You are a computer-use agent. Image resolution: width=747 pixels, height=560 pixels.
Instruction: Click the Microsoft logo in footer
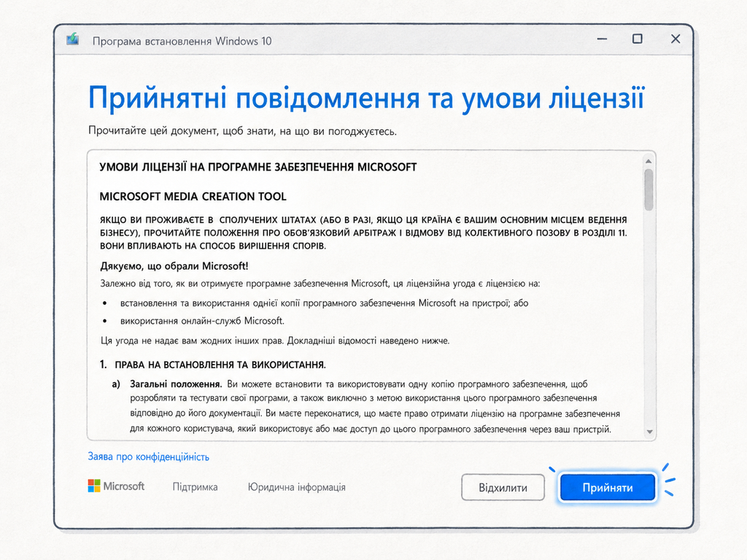click(116, 486)
